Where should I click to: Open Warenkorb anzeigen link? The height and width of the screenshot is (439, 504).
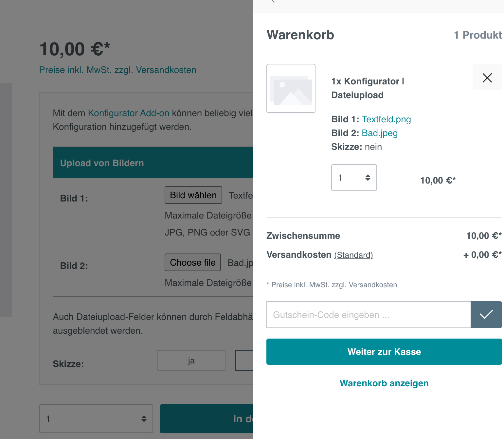[x=384, y=383]
